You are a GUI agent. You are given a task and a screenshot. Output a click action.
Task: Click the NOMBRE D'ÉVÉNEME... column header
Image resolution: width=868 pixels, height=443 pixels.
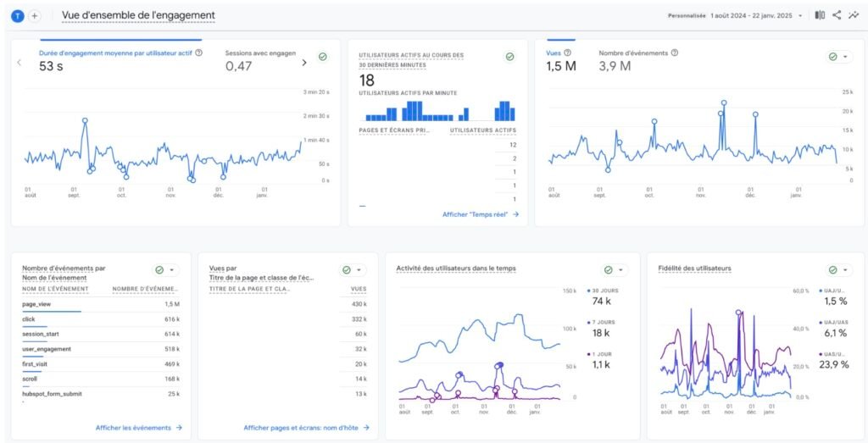click(x=146, y=289)
